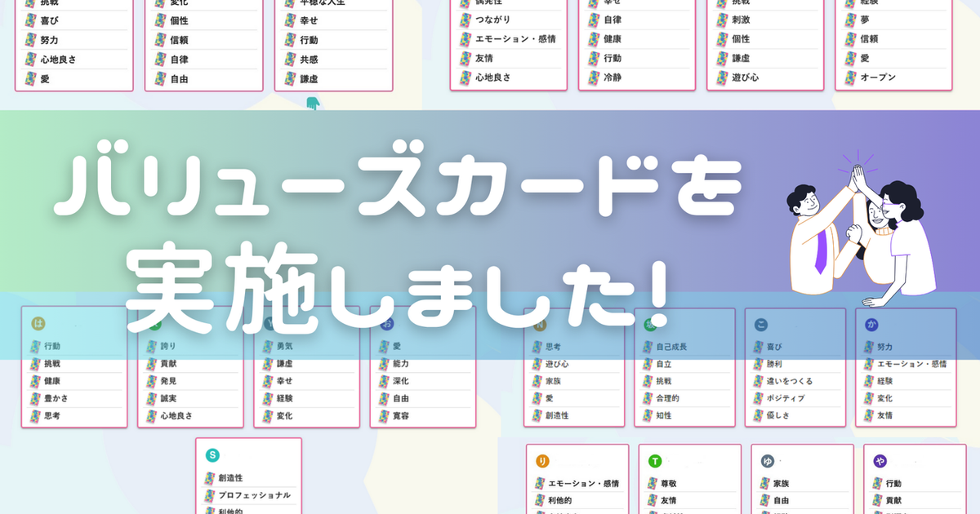Viewport: 980px width, 514px height.
Task: Click the お avatar on its card
Action: (387, 324)
